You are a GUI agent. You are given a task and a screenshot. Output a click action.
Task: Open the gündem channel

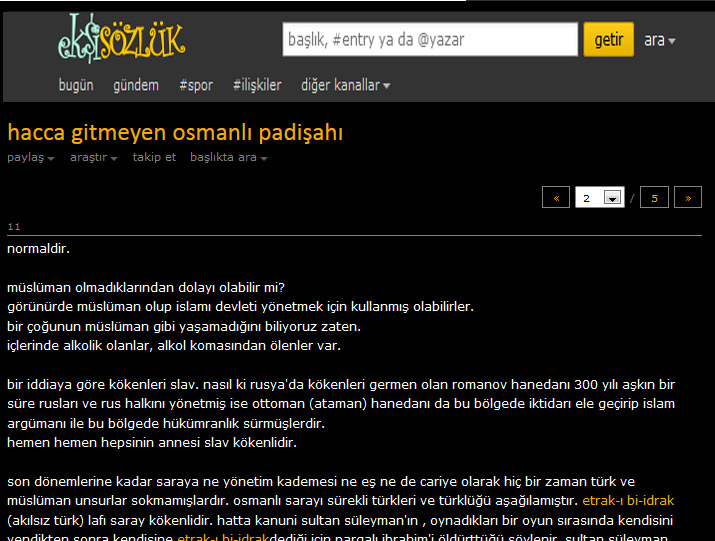[x=136, y=85]
